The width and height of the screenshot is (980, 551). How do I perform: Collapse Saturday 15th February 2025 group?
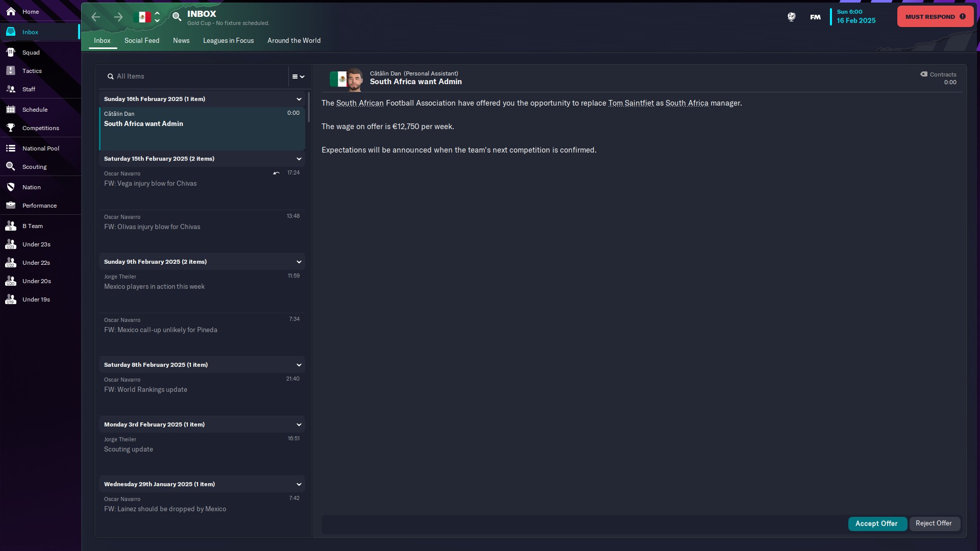pyautogui.click(x=299, y=159)
